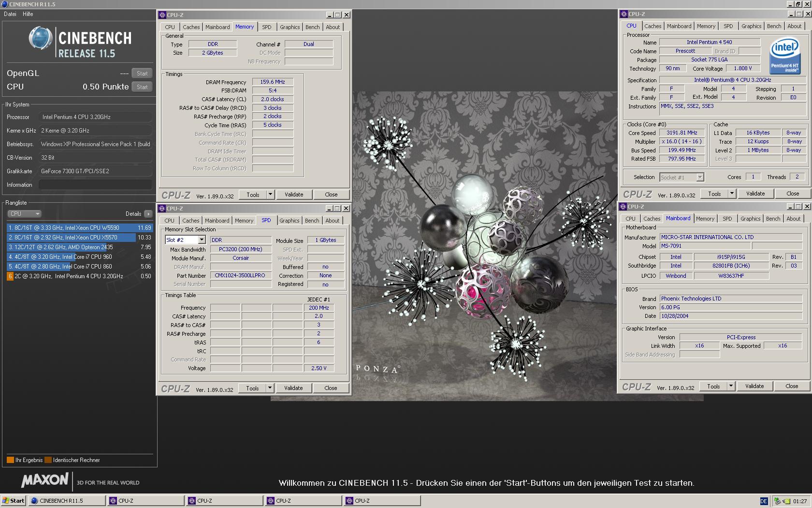
Task: Click the Cinebench title bar icon
Action: 5,4
